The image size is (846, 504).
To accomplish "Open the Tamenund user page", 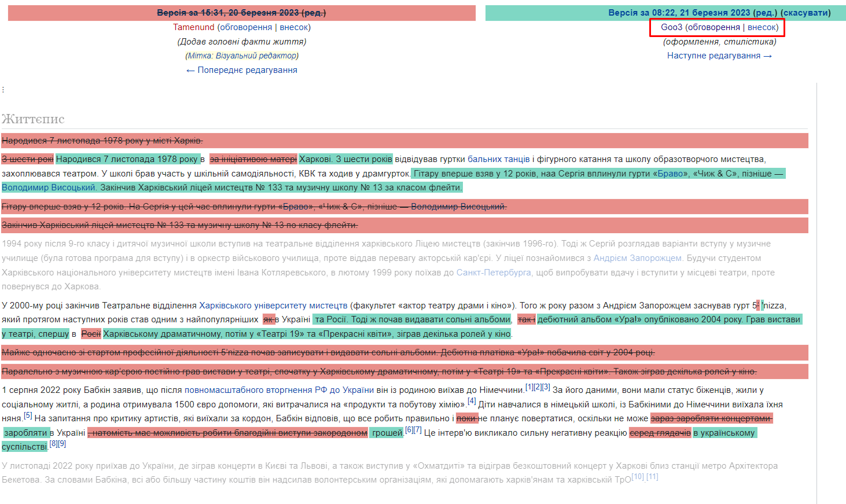I will [193, 27].
